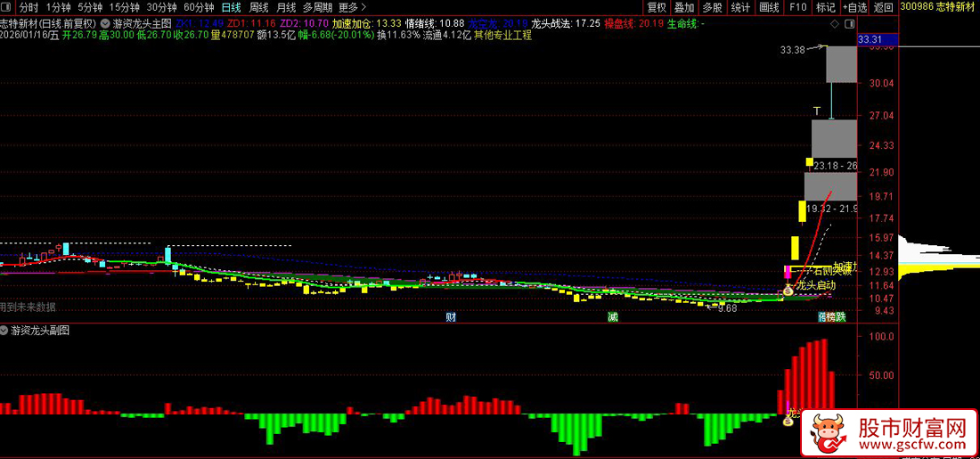Click the 23.18 - 26 gap range label
Viewport: 980px width, 459px height.
[835, 166]
